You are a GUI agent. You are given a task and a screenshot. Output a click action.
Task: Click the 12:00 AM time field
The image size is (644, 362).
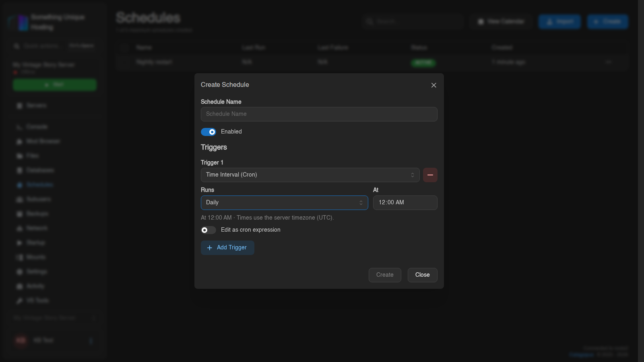click(405, 203)
